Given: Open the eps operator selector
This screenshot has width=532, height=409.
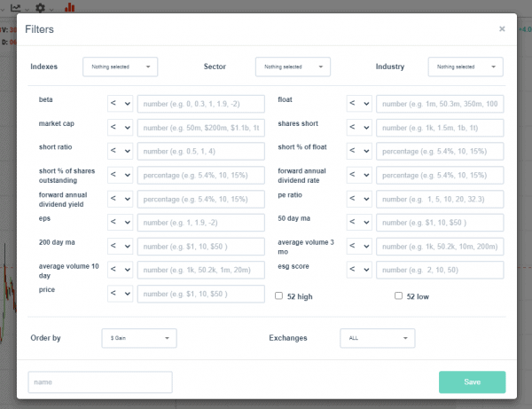Looking at the screenshot, I should 121,222.
